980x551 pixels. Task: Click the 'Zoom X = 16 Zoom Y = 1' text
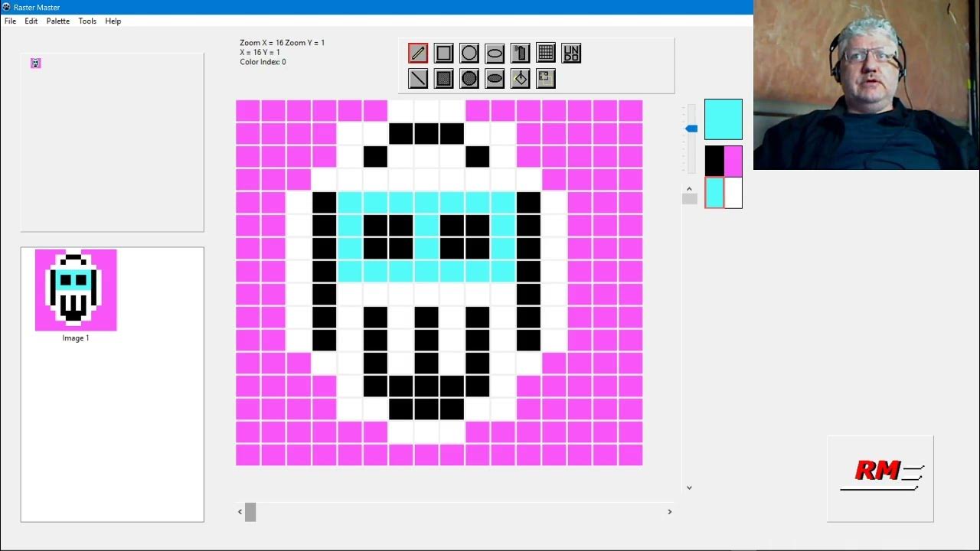tap(282, 43)
